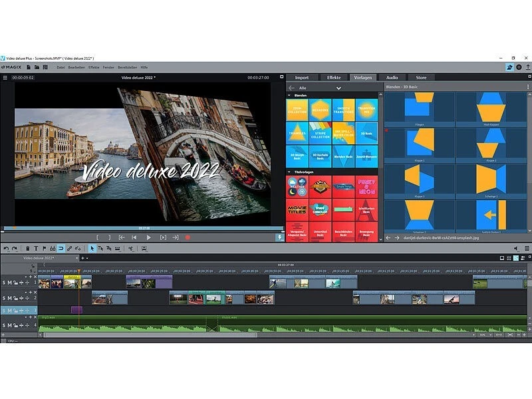
Task: Set a marker using the flag icon
Action: click(x=44, y=247)
